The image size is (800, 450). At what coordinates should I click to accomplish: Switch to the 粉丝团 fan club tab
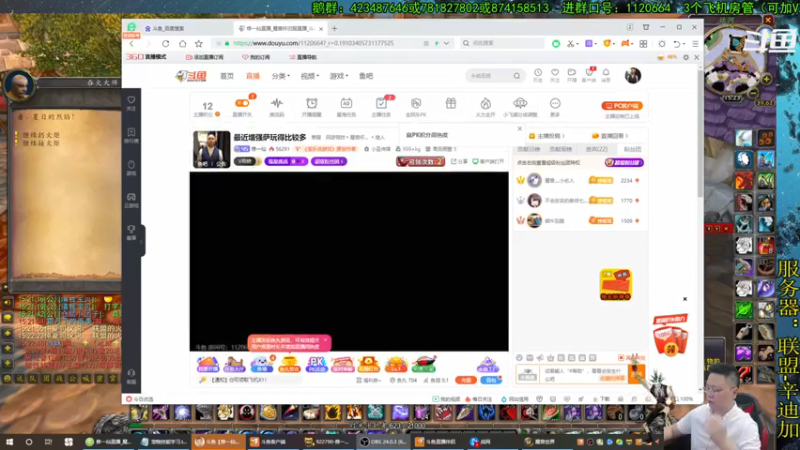632,149
